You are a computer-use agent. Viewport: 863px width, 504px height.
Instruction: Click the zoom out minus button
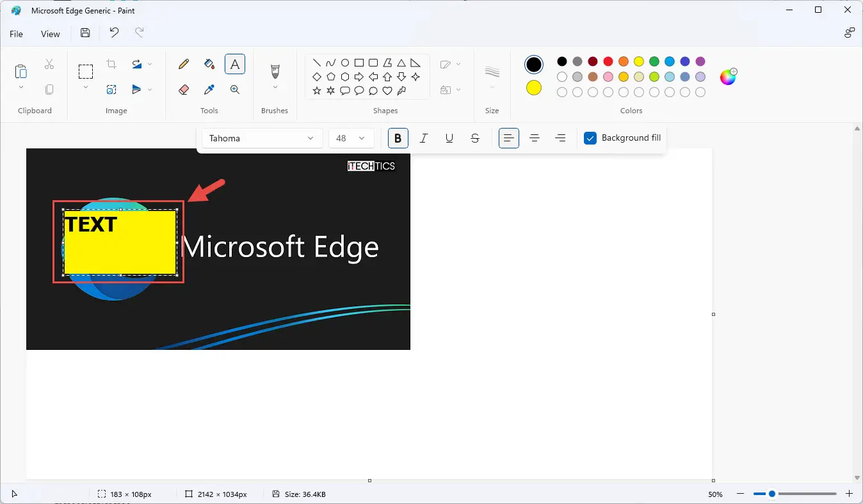[740, 494]
